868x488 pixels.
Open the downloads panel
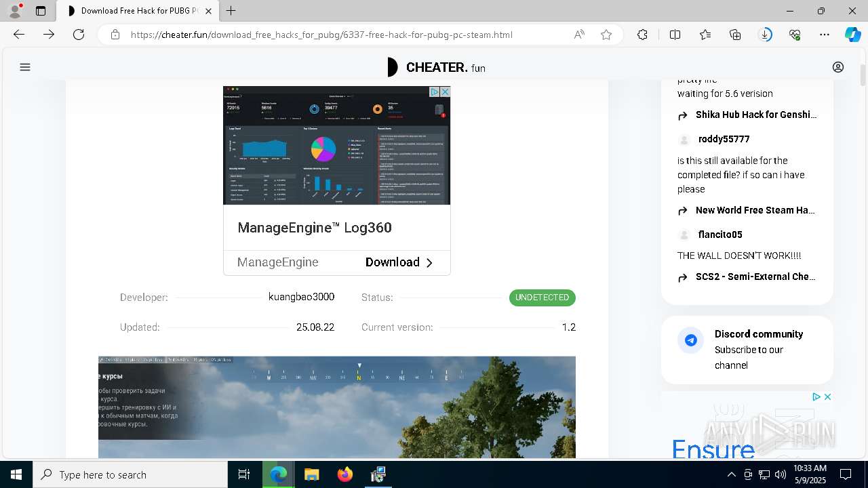pyautogui.click(x=765, y=35)
